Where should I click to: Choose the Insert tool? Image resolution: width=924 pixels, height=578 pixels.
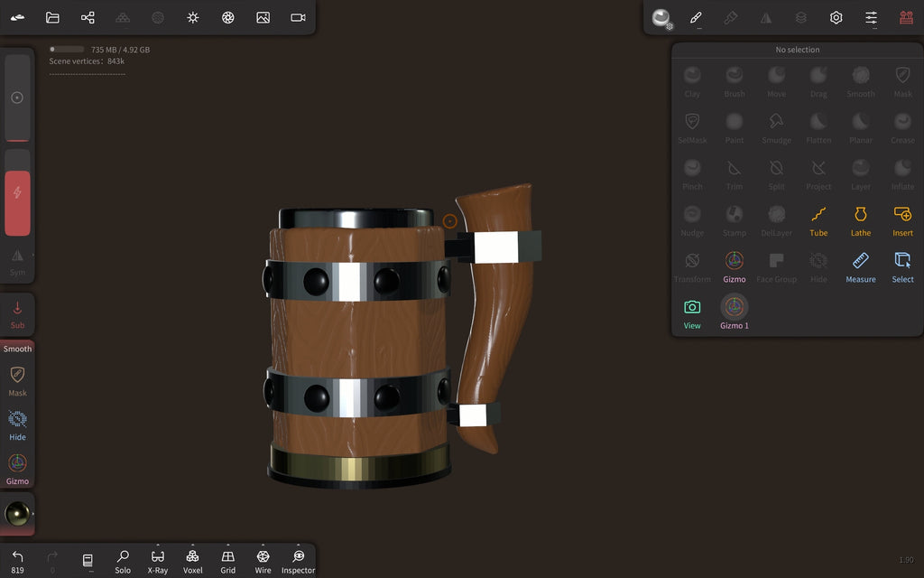click(x=902, y=221)
